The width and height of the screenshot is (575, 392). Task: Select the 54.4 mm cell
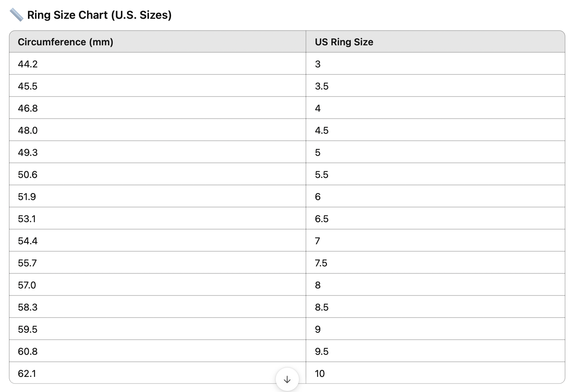tap(28, 241)
